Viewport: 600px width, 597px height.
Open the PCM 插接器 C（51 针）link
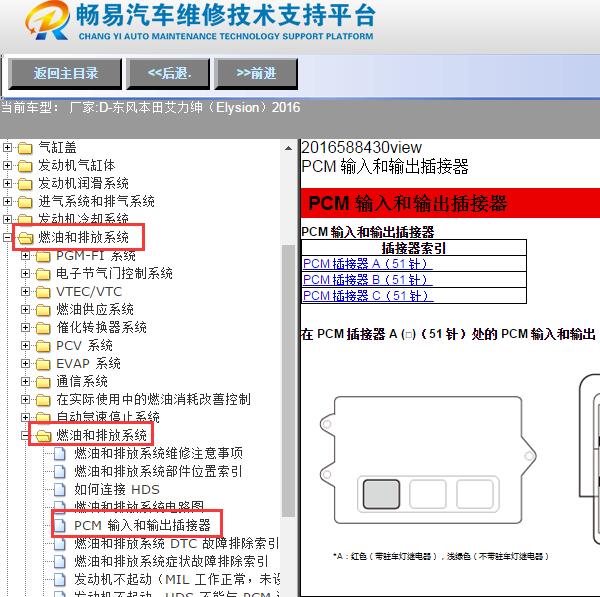click(x=368, y=296)
